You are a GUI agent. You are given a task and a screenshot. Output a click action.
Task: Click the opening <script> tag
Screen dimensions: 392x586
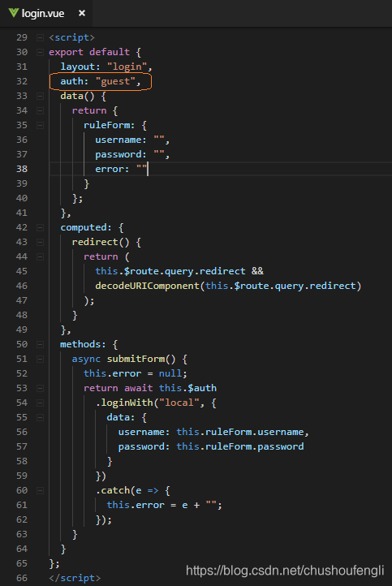coord(71,37)
